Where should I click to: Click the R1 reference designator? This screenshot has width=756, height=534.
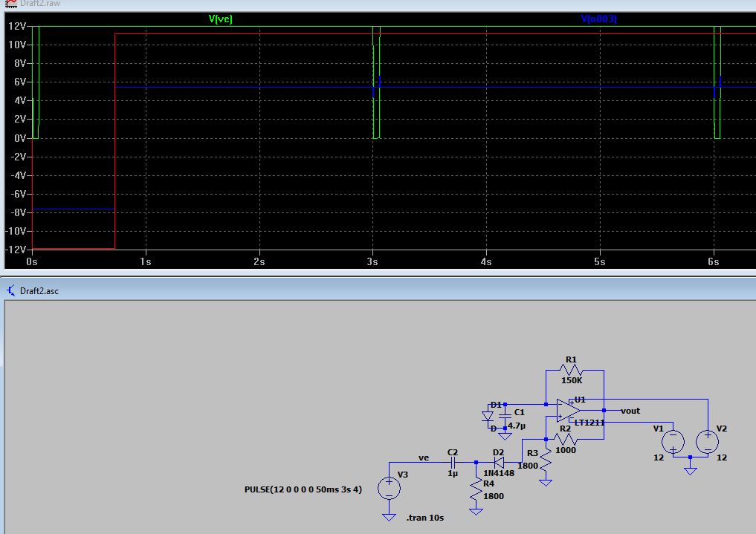coord(571,359)
